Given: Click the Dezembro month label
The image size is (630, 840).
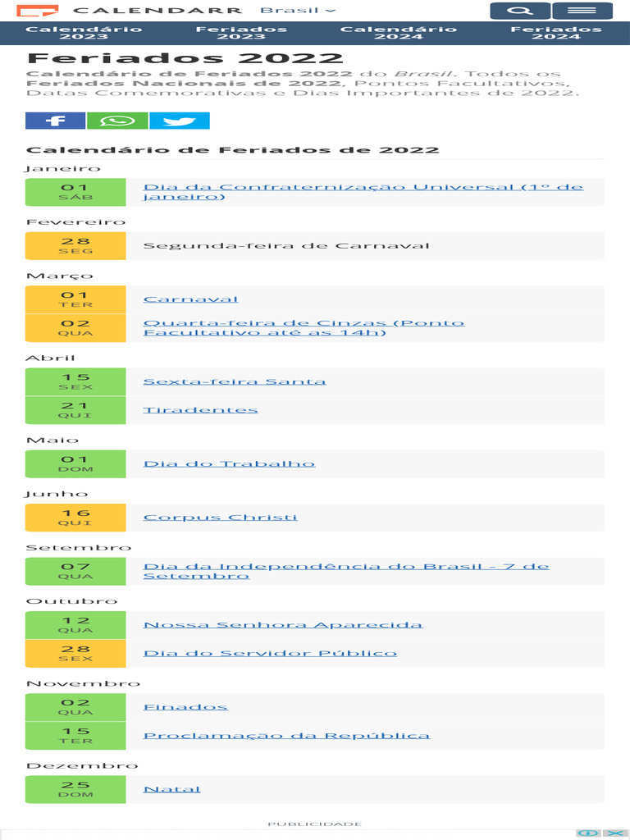Looking at the screenshot, I should point(82,765).
